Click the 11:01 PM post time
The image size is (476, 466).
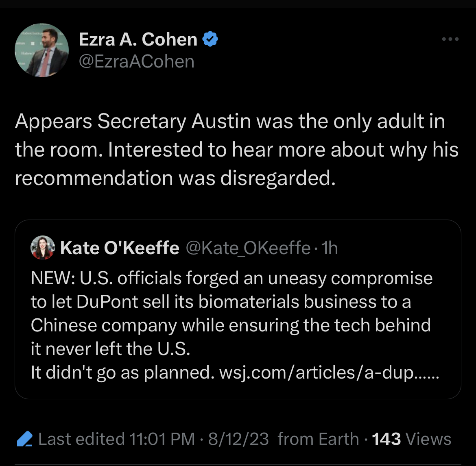coord(162,439)
